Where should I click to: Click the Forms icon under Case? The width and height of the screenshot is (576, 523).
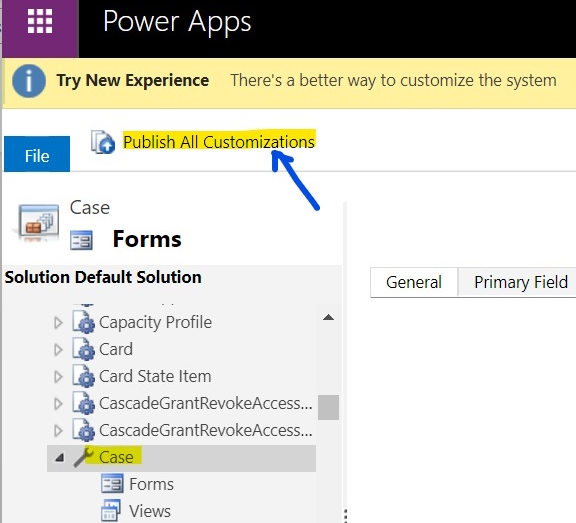[112, 484]
